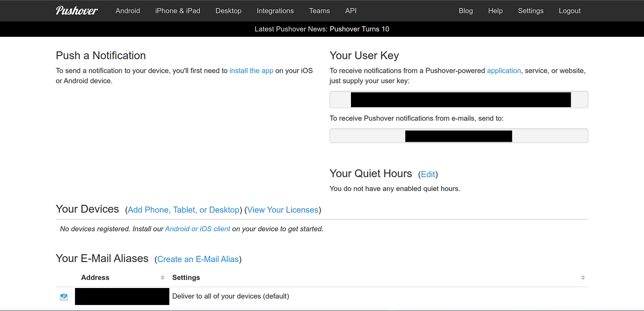Sort the Address column using arrows
Viewport: 644px width, 311px height.
[162, 277]
